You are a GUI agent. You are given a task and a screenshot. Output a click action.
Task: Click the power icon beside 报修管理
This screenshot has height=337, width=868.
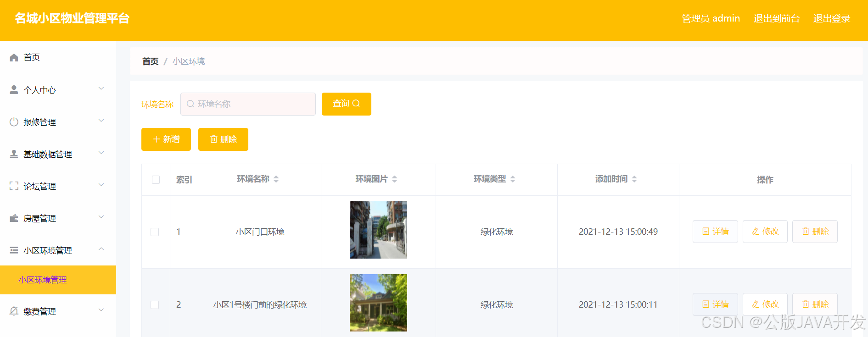pyautogui.click(x=14, y=122)
